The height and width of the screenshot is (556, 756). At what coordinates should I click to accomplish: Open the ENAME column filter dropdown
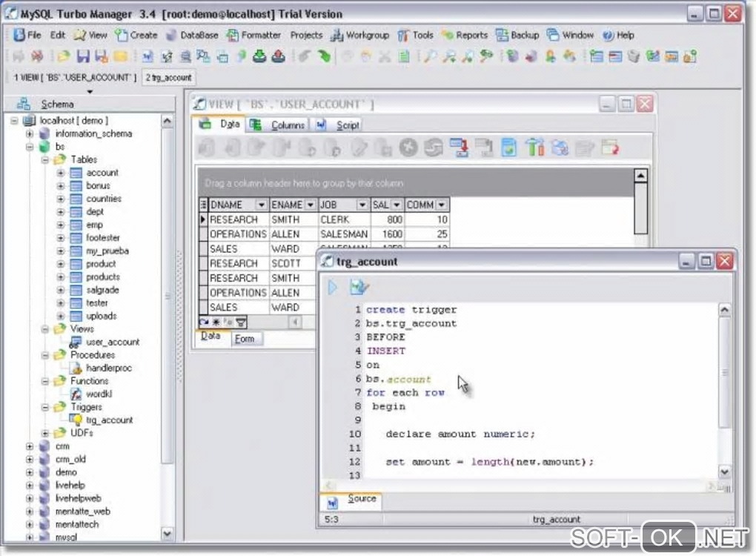pyautogui.click(x=310, y=205)
